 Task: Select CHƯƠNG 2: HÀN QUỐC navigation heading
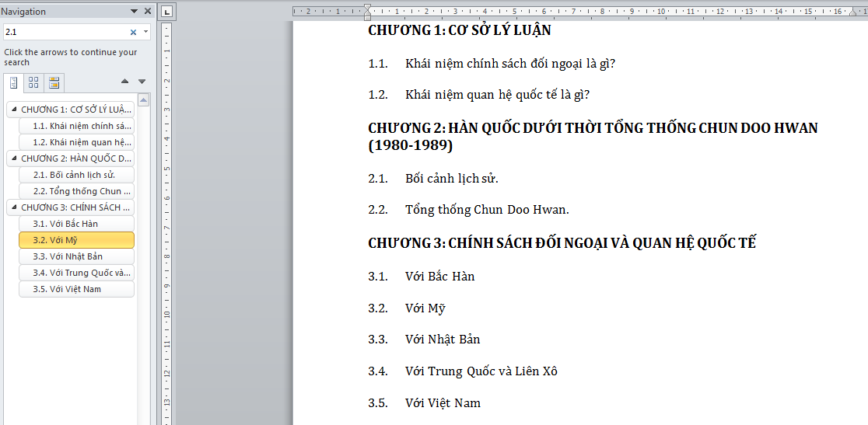click(x=70, y=159)
